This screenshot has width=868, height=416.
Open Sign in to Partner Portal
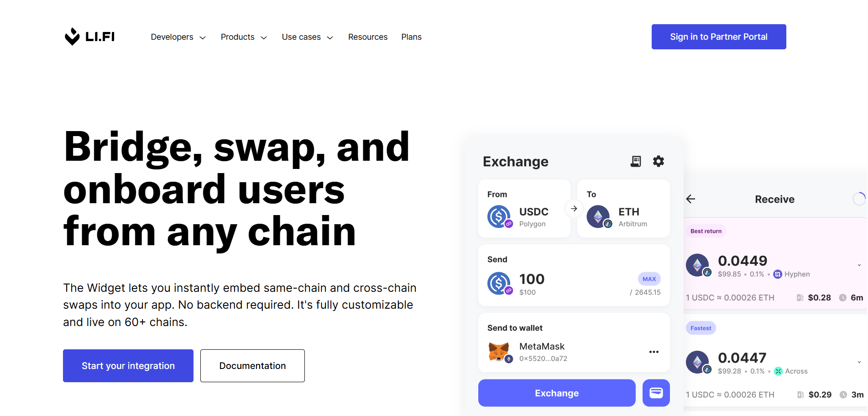point(718,37)
